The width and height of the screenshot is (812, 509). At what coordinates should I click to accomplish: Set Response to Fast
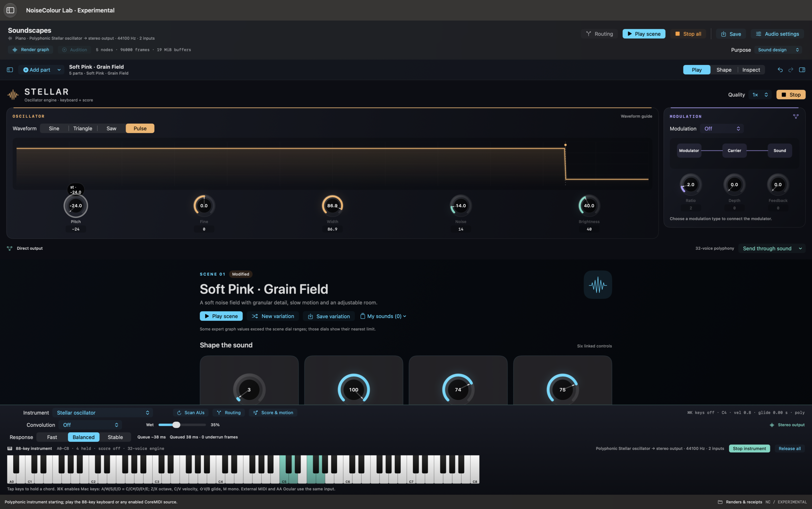pos(52,437)
